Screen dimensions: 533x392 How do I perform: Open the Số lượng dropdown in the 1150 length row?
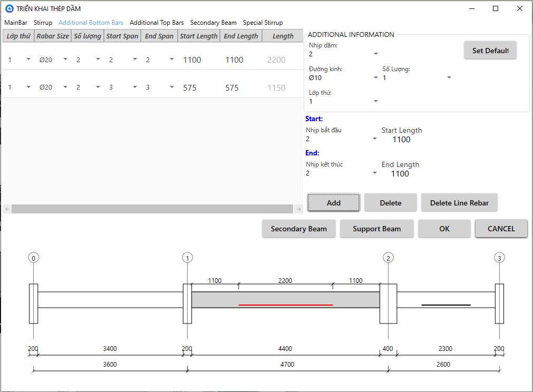tap(98, 87)
